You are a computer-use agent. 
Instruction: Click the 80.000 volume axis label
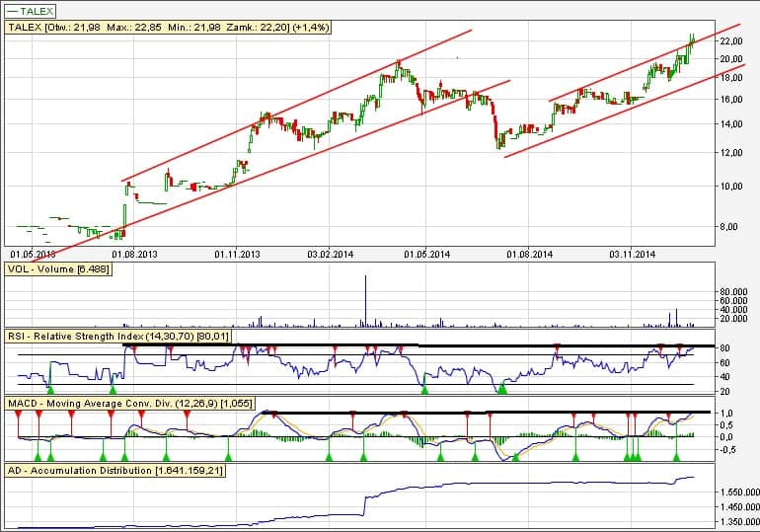click(x=731, y=291)
